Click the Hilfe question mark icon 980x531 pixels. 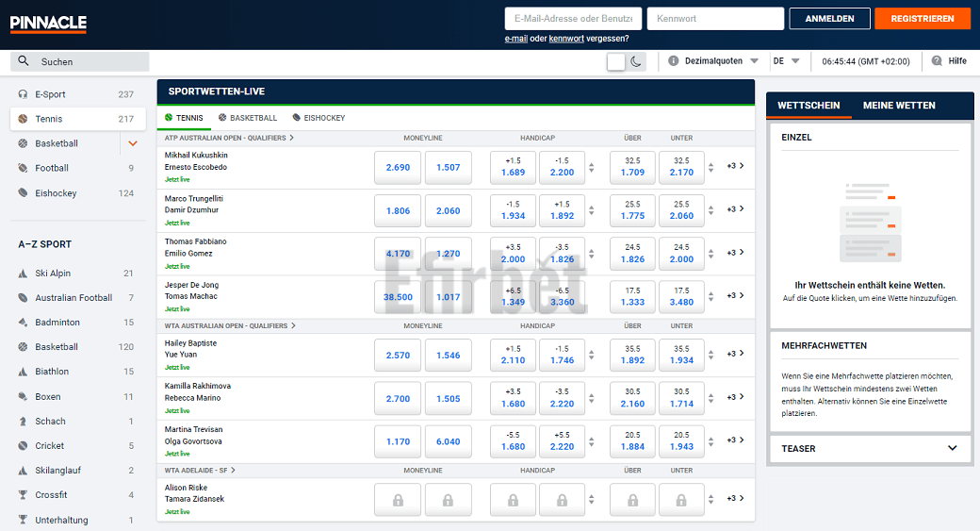tap(937, 60)
